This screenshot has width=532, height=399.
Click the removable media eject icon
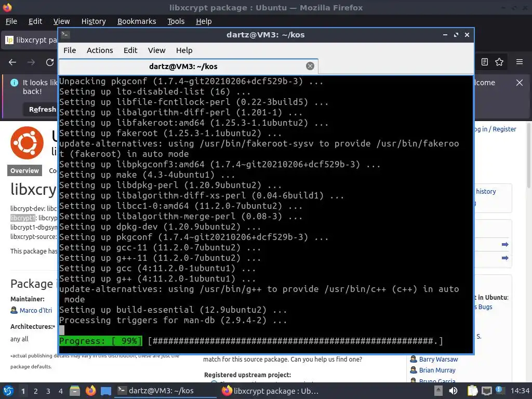coord(438,391)
